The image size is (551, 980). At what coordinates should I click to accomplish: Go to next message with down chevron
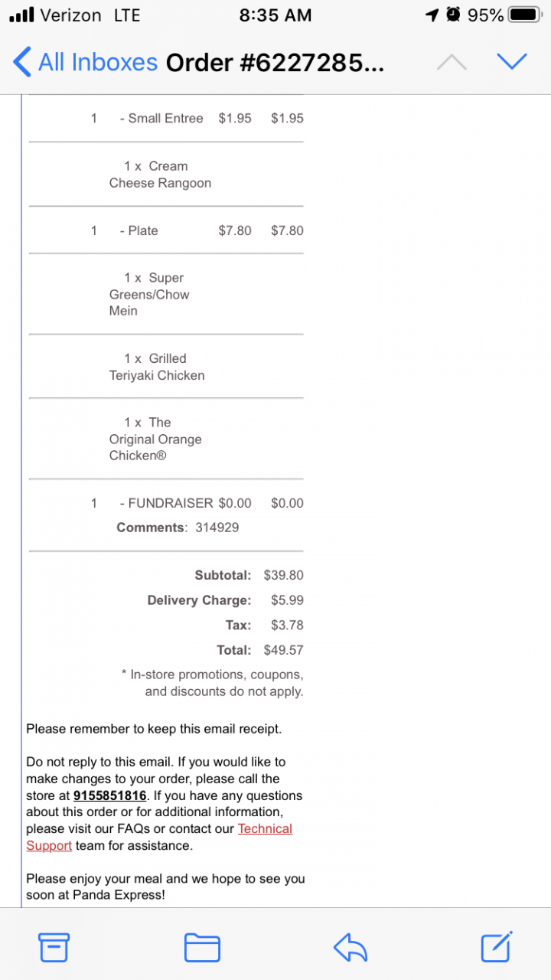512,62
